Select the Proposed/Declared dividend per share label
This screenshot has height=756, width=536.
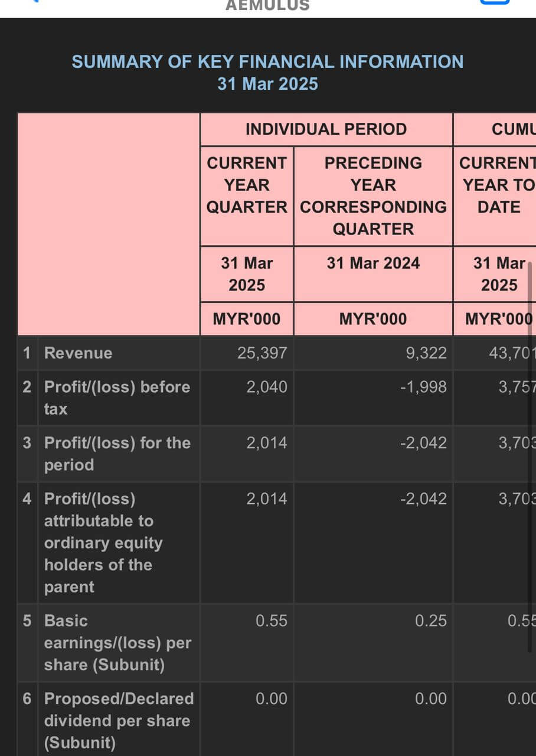tap(119, 721)
